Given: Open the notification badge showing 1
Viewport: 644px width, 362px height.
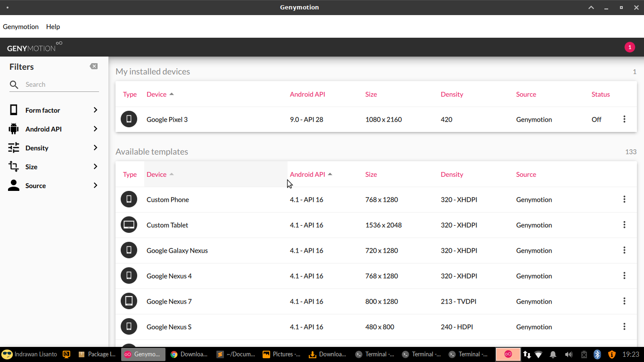Looking at the screenshot, I should 629,47.
